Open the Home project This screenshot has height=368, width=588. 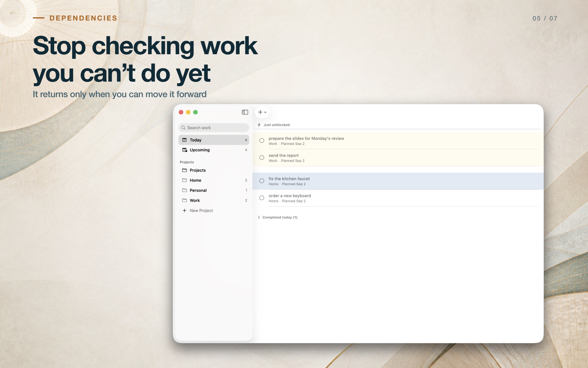pos(214,180)
